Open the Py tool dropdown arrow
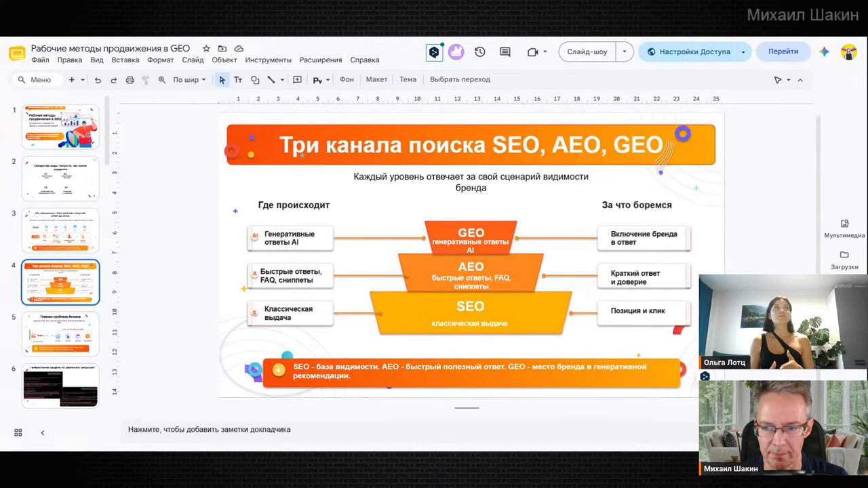The height and width of the screenshot is (488, 868). pos(328,80)
